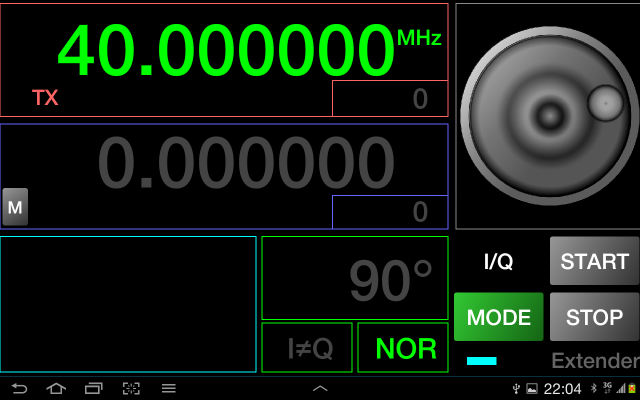Tap the 22:04 clock
The width and height of the screenshot is (640, 400).
click(562, 389)
